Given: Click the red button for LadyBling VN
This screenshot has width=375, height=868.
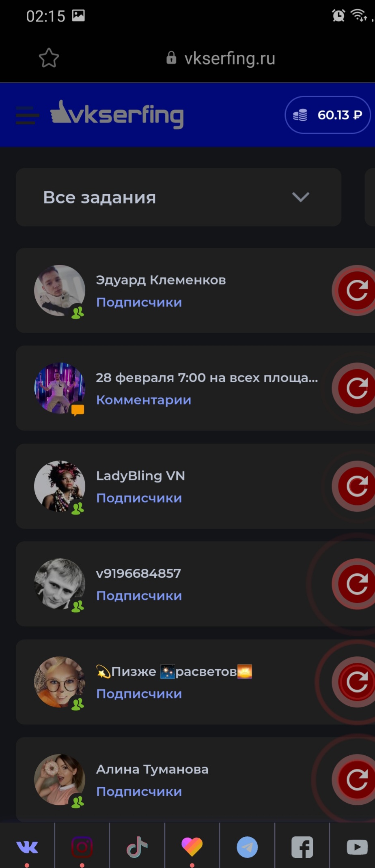Looking at the screenshot, I should click(x=356, y=486).
